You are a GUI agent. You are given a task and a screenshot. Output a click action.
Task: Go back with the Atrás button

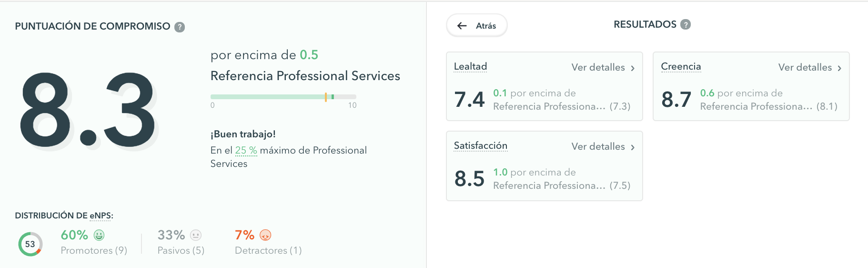click(x=477, y=25)
